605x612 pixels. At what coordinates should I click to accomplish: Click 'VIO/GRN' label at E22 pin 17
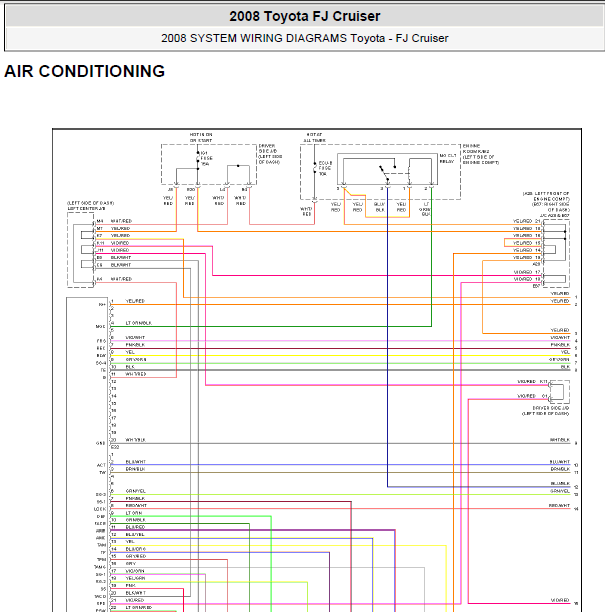tap(135, 571)
